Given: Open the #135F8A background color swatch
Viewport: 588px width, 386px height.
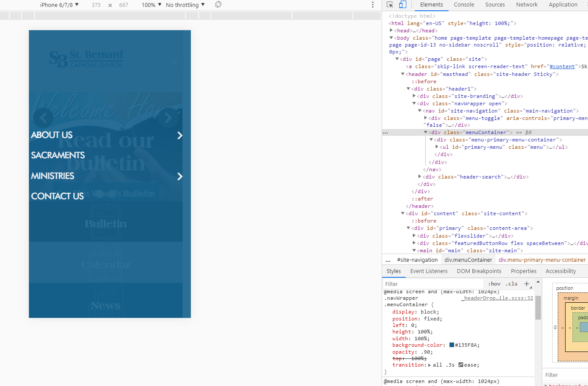Looking at the screenshot, I should (x=452, y=345).
